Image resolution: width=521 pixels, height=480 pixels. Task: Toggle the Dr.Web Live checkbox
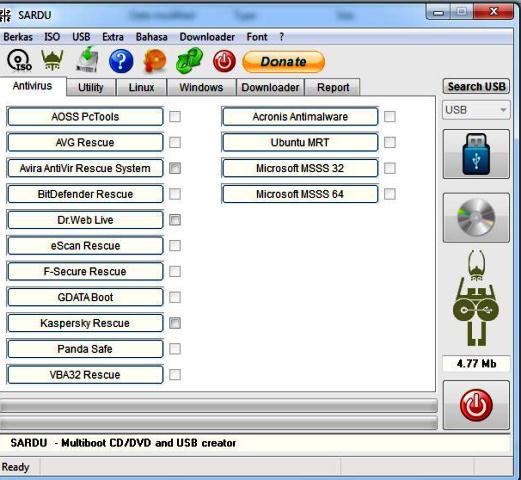[x=175, y=220]
